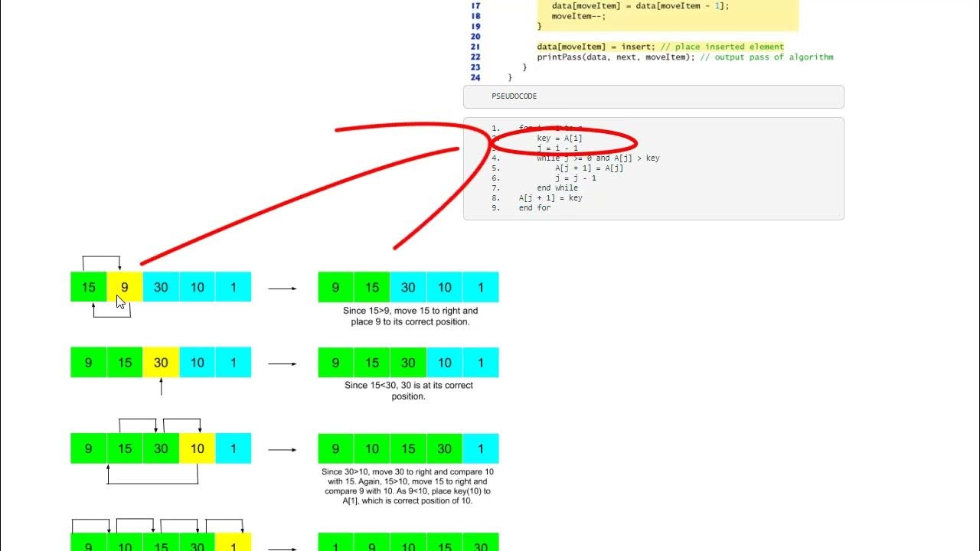Screen dimensions: 980x551
Task: Click pseudocode line 'key = A[i]'
Action: point(560,139)
